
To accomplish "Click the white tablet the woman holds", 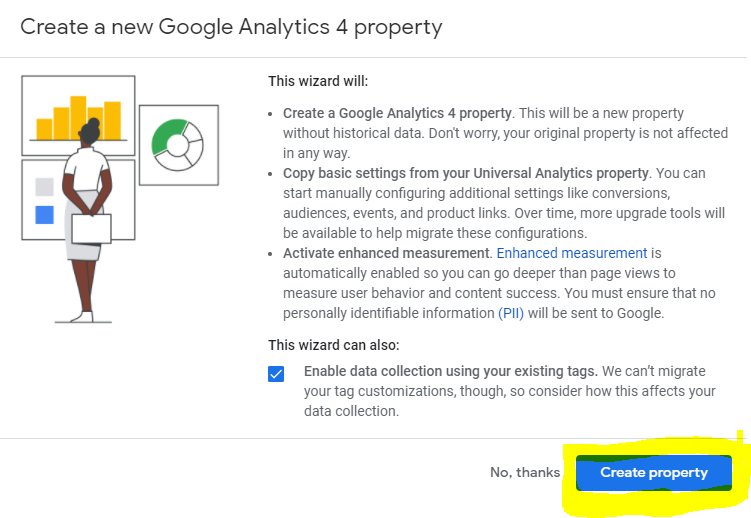I will pos(89,229).
